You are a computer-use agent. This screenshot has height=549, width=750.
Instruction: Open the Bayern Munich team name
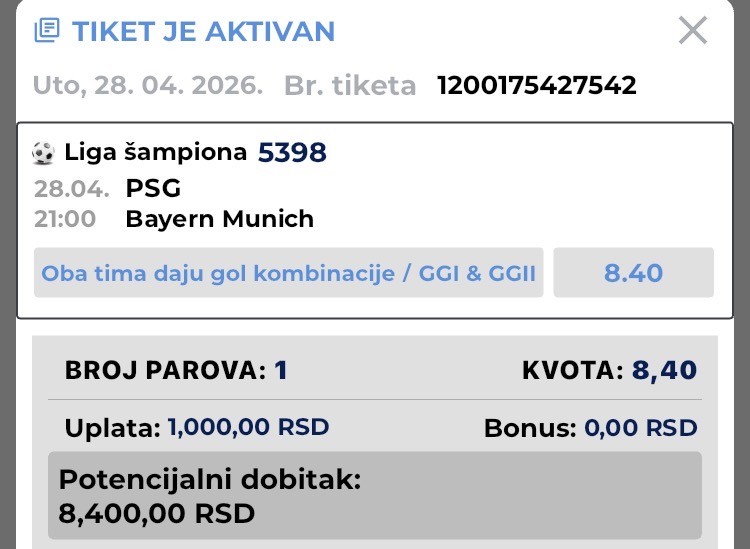219,219
